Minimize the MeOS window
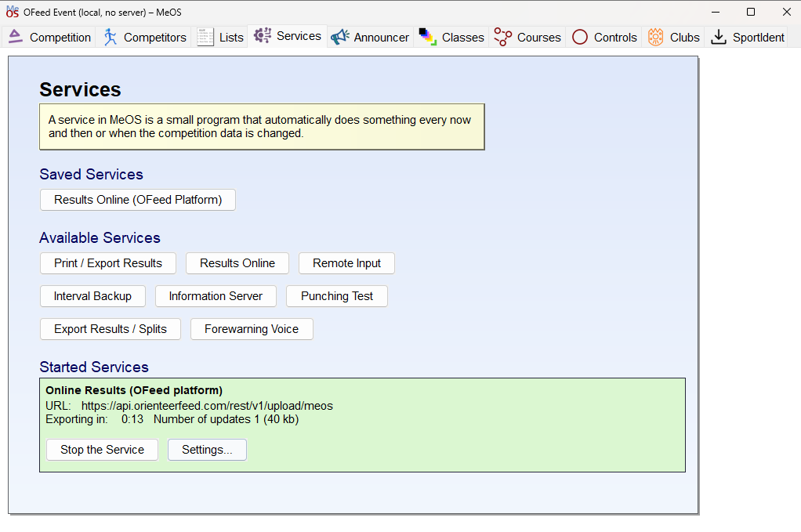The width and height of the screenshot is (801, 532). click(x=716, y=12)
